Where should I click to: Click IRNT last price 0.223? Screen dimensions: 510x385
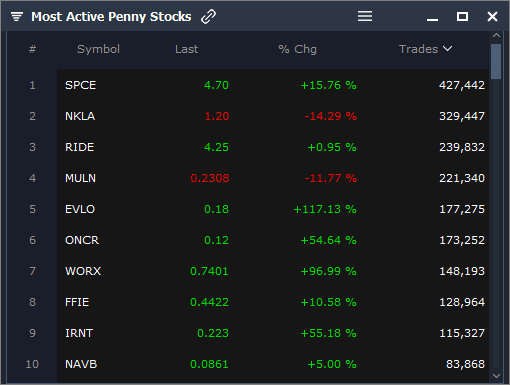point(213,333)
